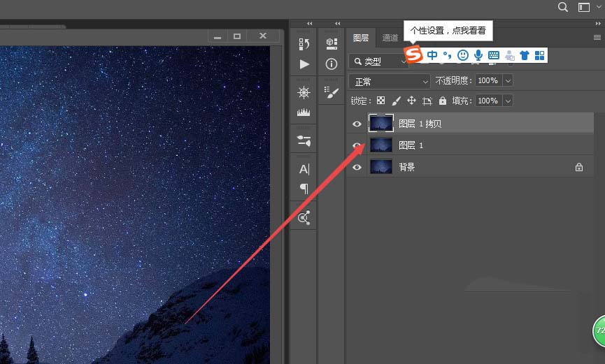Image resolution: width=605 pixels, height=364 pixels.
Task: Lock image pixels brush icon
Action: [396, 101]
